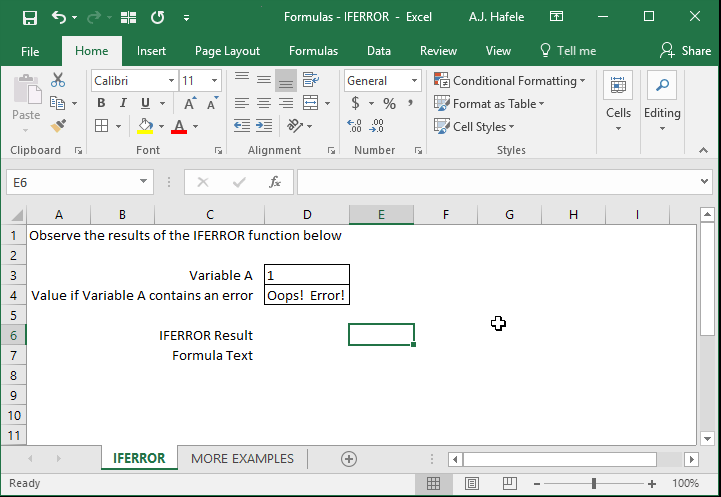Apply the yellow Fill Color

145,126
